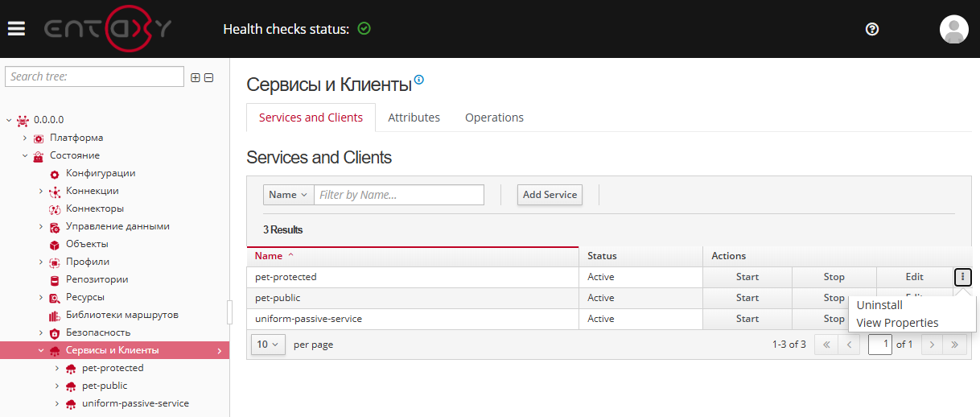The width and height of the screenshot is (980, 417).
Task: Sort the table by Name column header
Action: pyautogui.click(x=269, y=256)
